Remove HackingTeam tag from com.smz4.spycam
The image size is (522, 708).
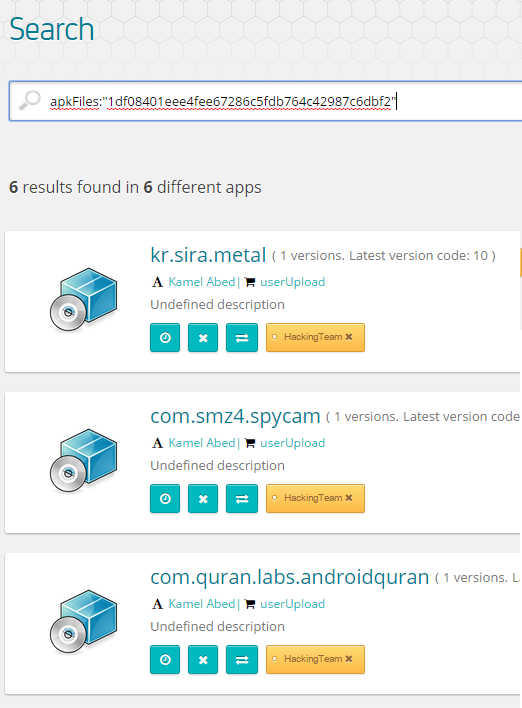coord(349,498)
